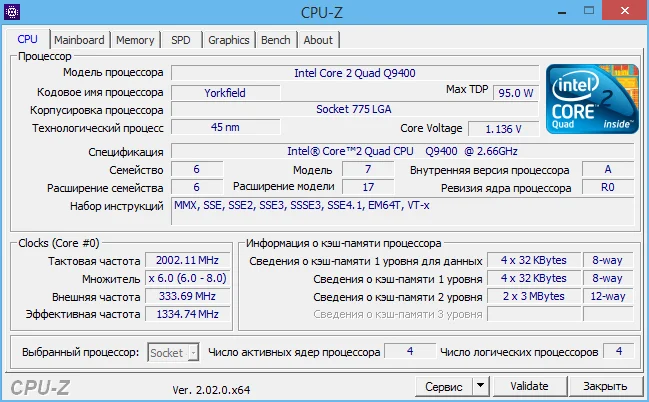Viewport: 649px width, 402px height.
Task: Open the Memory tab
Action: (135, 40)
